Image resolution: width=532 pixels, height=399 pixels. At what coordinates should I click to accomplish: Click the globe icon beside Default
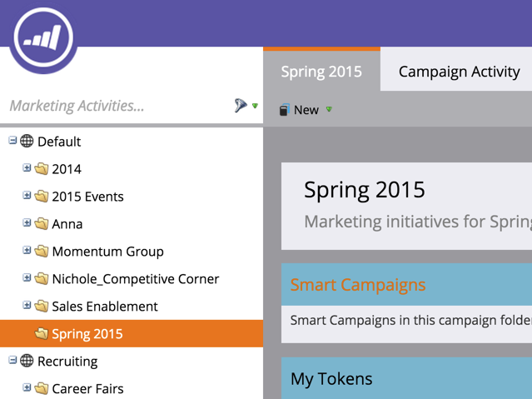pos(27,142)
